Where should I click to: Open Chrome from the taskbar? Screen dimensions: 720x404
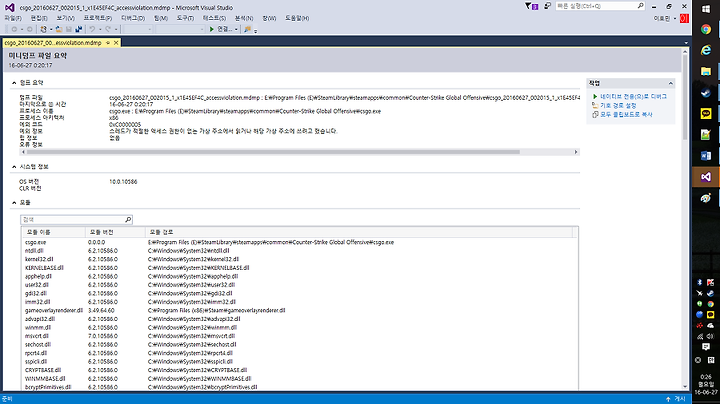coord(706,29)
